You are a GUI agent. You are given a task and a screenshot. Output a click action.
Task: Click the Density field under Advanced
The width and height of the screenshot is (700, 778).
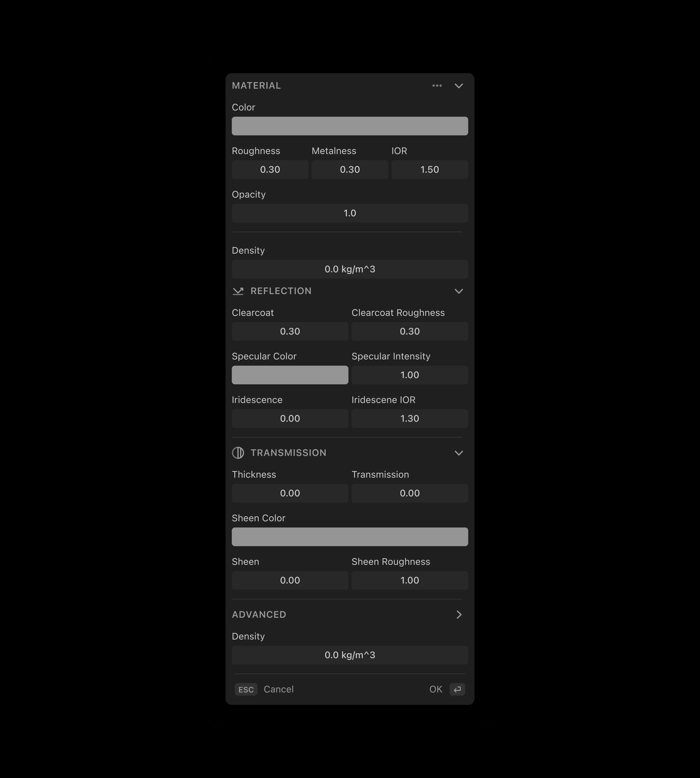click(350, 655)
